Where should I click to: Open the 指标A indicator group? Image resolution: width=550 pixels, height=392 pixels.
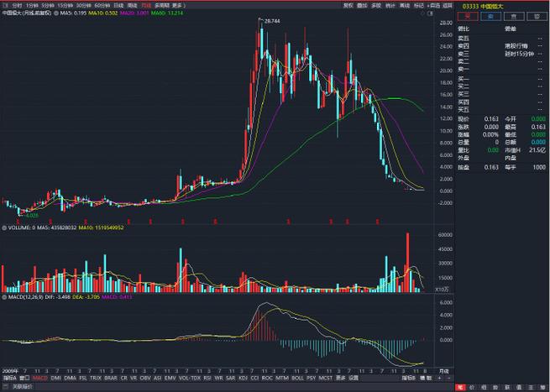tap(10, 378)
